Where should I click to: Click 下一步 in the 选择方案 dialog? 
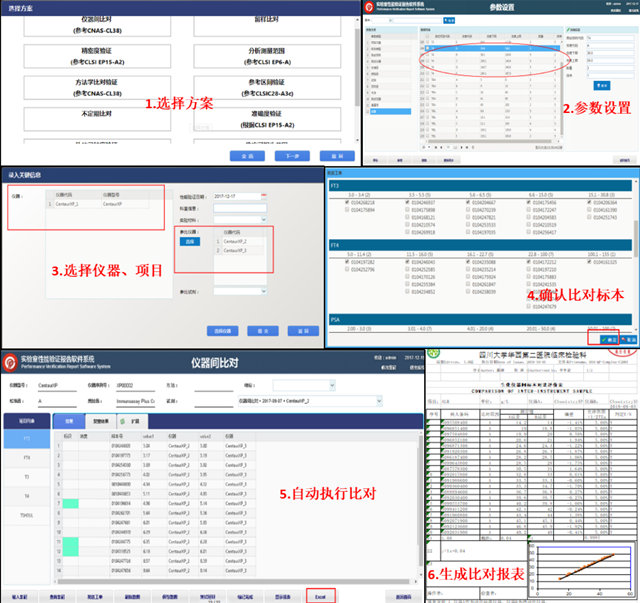click(292, 156)
